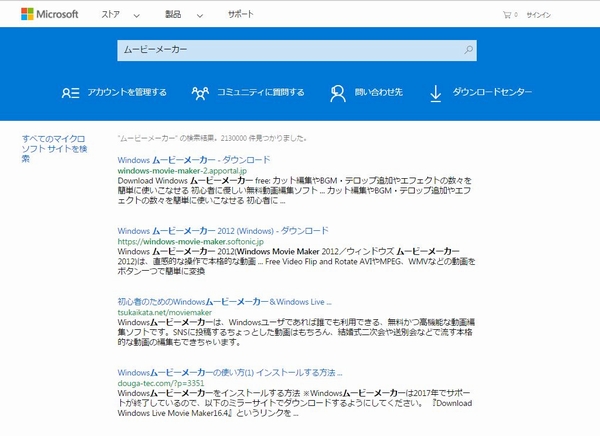Click アカウントを管理する link
Image resolution: width=600 pixels, height=436 pixels.
point(127,93)
